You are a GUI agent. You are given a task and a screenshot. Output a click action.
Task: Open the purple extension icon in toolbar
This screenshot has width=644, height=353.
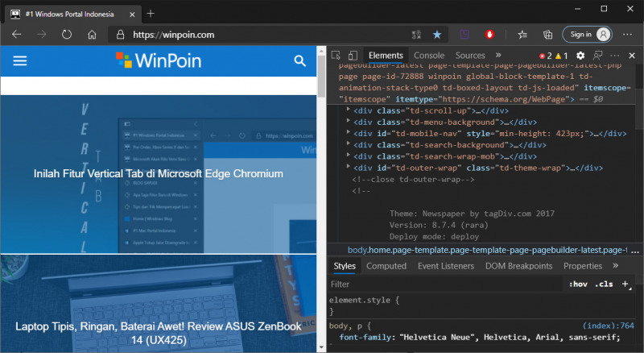pyautogui.click(x=464, y=35)
